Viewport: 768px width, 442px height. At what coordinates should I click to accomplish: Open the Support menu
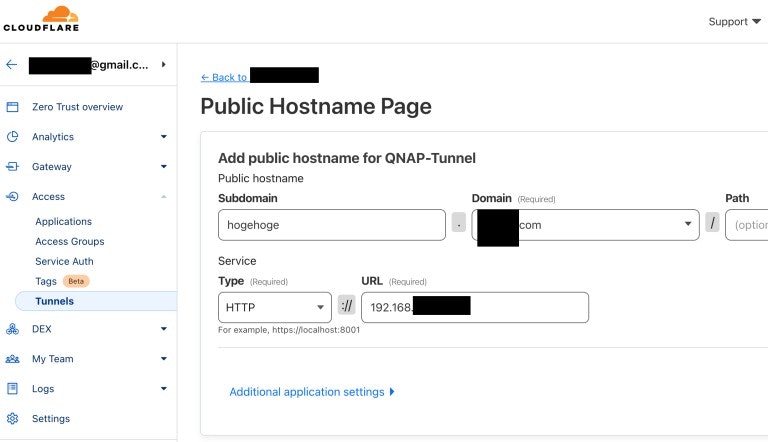[x=734, y=22]
